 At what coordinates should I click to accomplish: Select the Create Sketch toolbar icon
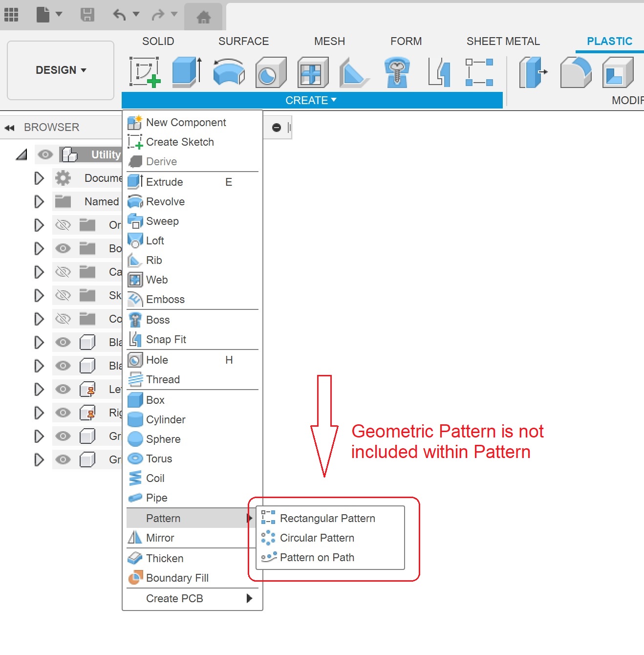click(x=144, y=72)
